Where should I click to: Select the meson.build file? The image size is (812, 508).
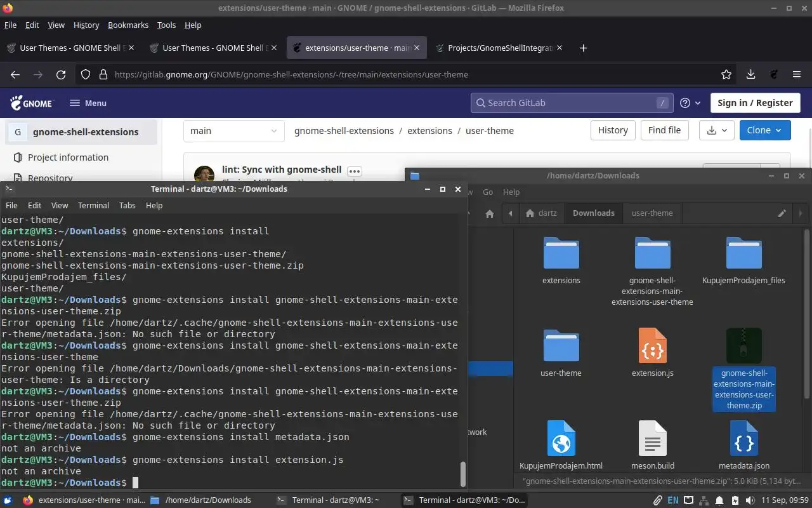click(652, 439)
